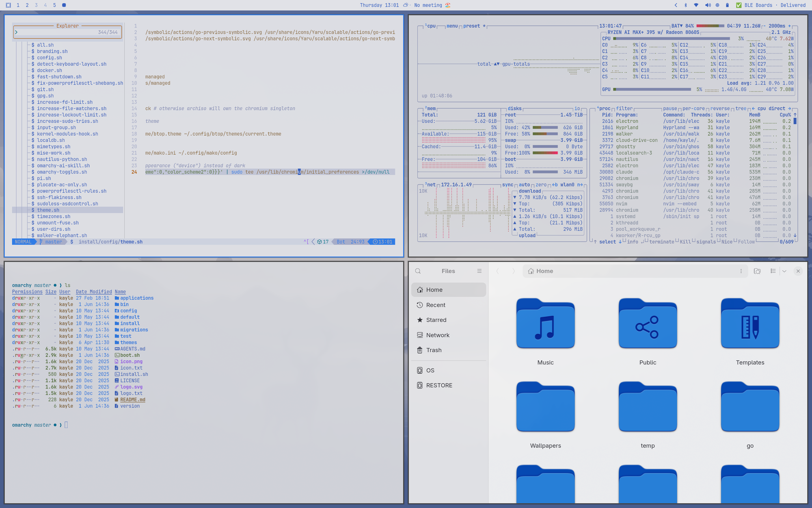Click the Bluetooth icon in the top bar
812x508 pixels.
[686, 5]
